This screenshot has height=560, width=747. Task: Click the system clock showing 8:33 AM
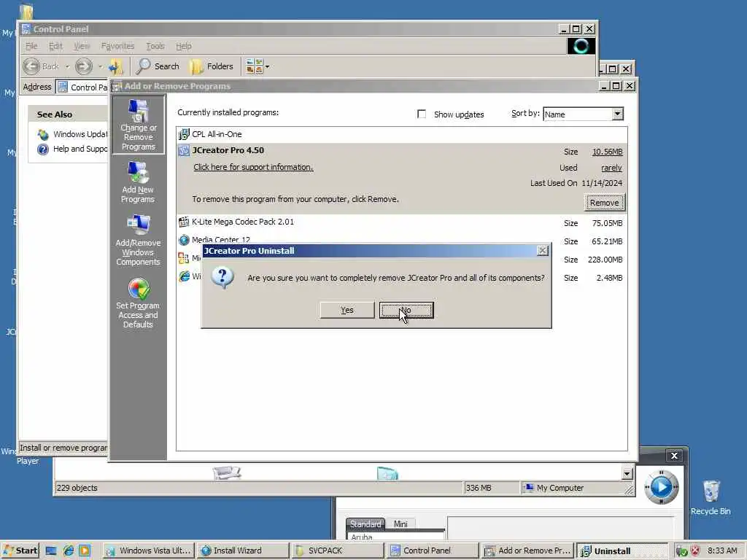tap(722, 551)
